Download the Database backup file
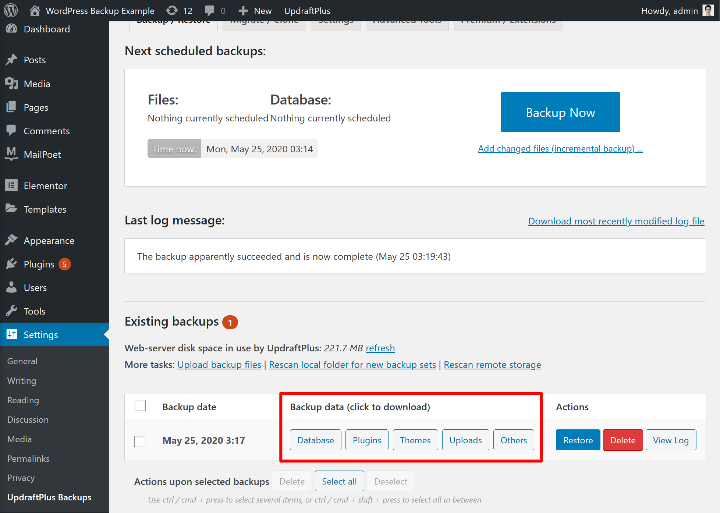This screenshot has width=720, height=513. point(315,440)
